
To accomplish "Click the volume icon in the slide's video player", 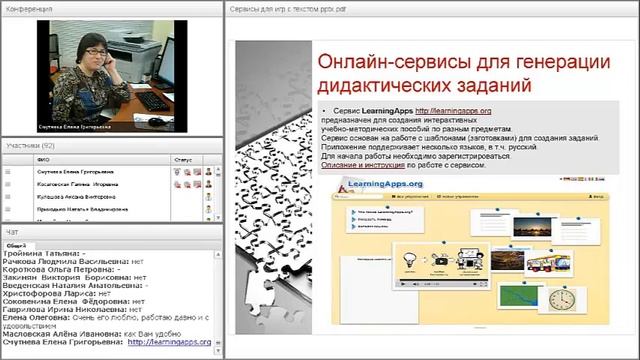I will click(x=416, y=284).
